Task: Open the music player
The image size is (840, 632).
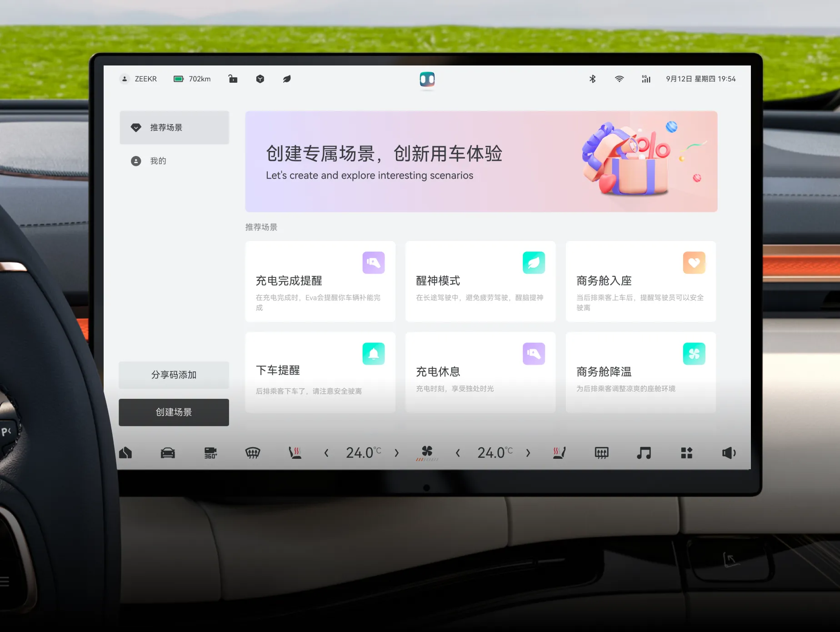Action: (644, 453)
